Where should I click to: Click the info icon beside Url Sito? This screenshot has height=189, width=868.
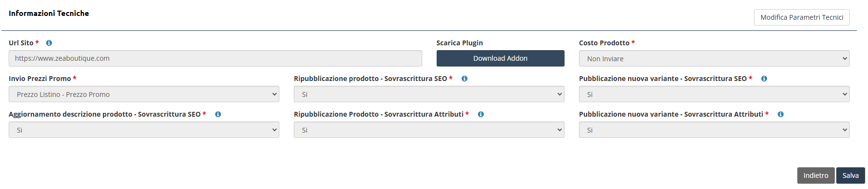click(49, 43)
